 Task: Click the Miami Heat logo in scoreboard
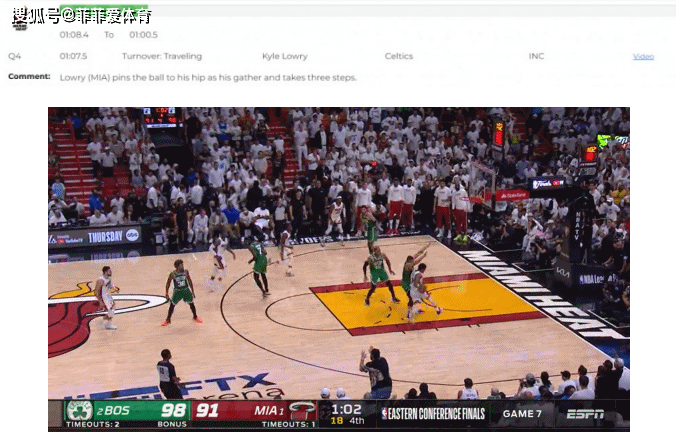[302, 410]
